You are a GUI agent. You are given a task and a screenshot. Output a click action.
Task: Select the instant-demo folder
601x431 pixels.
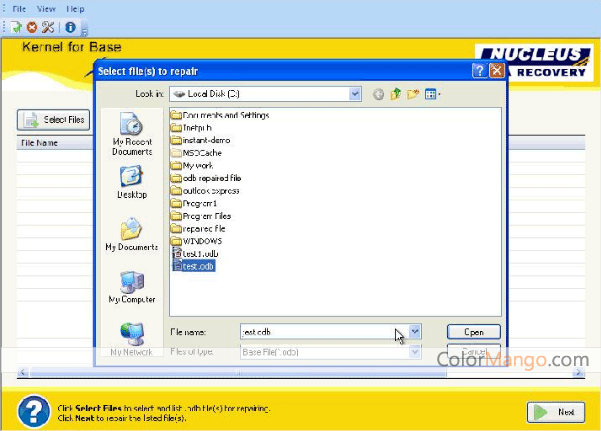click(x=200, y=140)
